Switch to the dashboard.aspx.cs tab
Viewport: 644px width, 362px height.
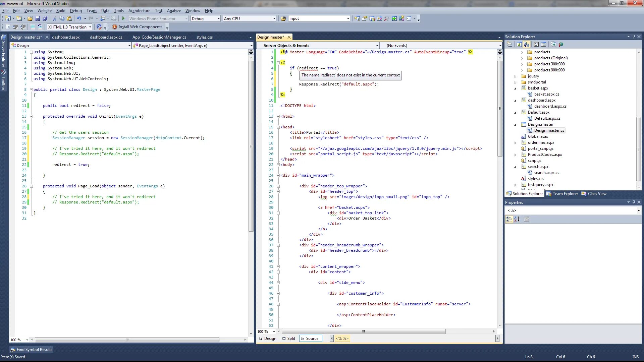point(106,37)
